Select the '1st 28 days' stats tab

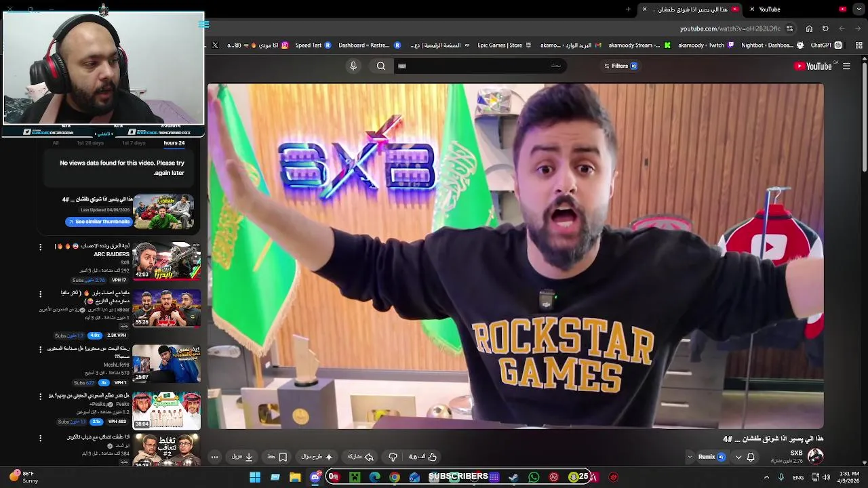point(90,143)
